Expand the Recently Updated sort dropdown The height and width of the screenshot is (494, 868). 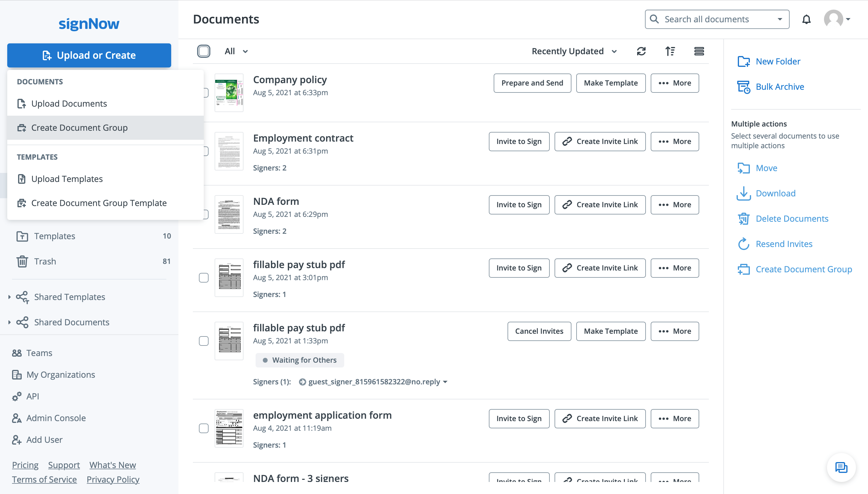click(x=573, y=51)
